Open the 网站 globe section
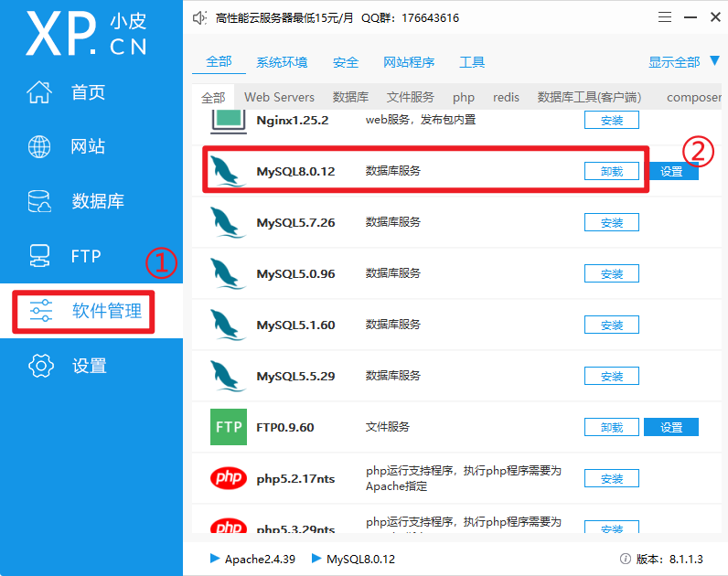Screen dimensions: 728x576 (66, 146)
